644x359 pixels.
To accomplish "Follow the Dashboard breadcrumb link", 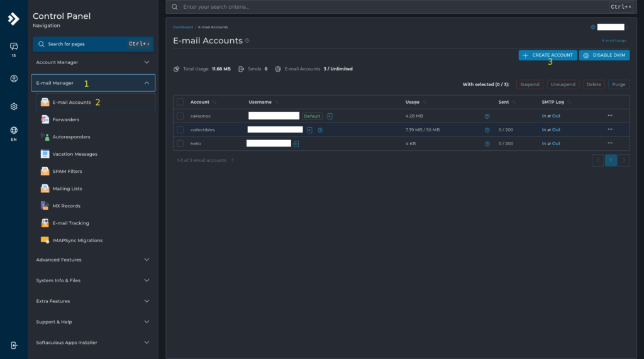I will coord(183,27).
